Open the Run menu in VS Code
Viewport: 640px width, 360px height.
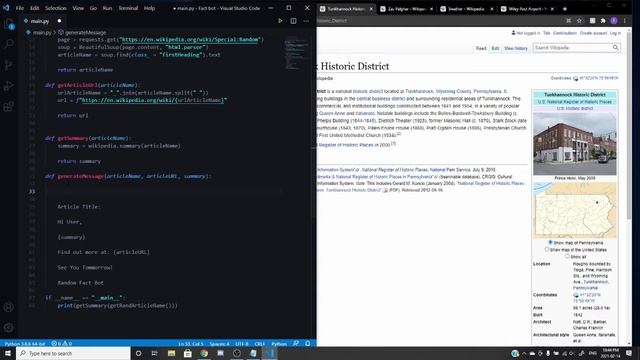point(107,8)
